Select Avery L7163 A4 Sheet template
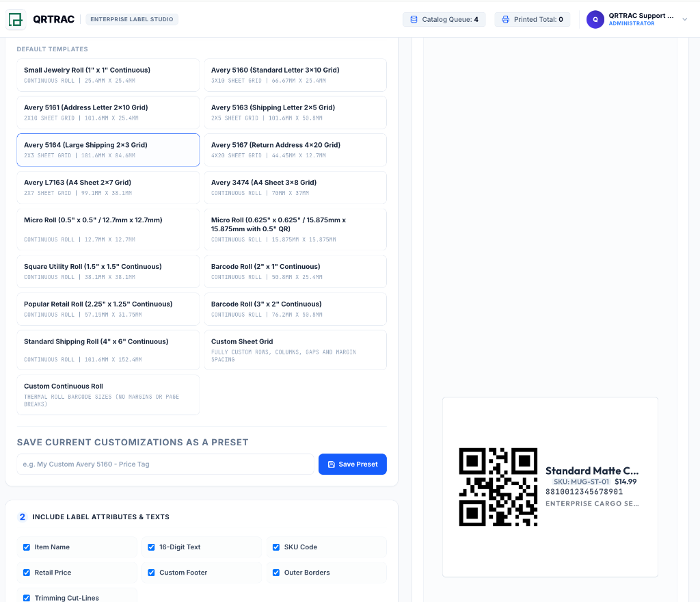Image resolution: width=700 pixels, height=602 pixels. (108, 187)
